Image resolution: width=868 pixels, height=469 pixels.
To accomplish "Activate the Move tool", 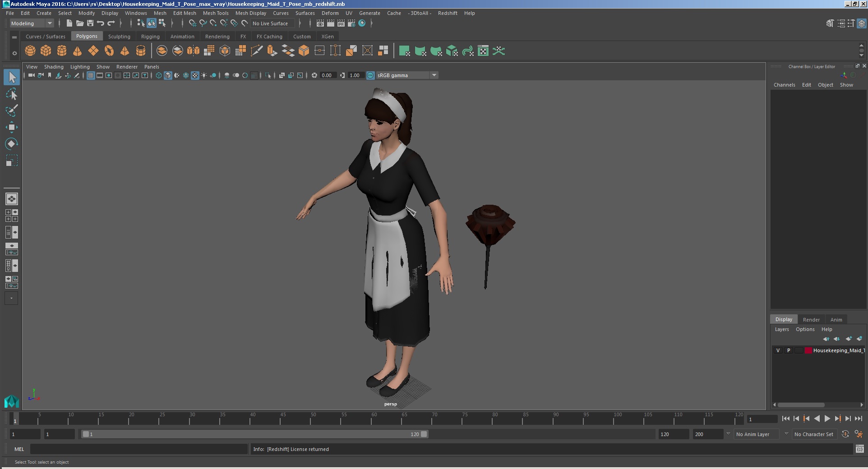I will click(12, 127).
